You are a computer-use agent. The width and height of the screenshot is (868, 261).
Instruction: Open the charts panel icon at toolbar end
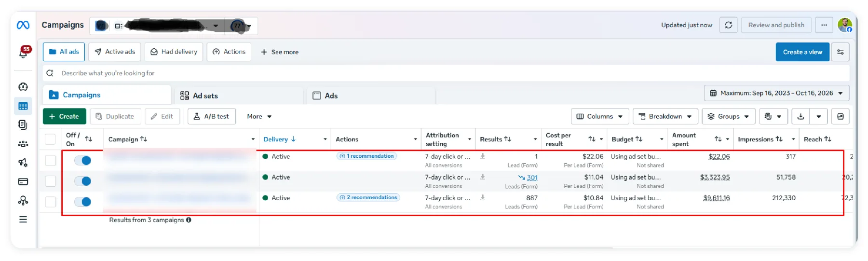click(841, 116)
